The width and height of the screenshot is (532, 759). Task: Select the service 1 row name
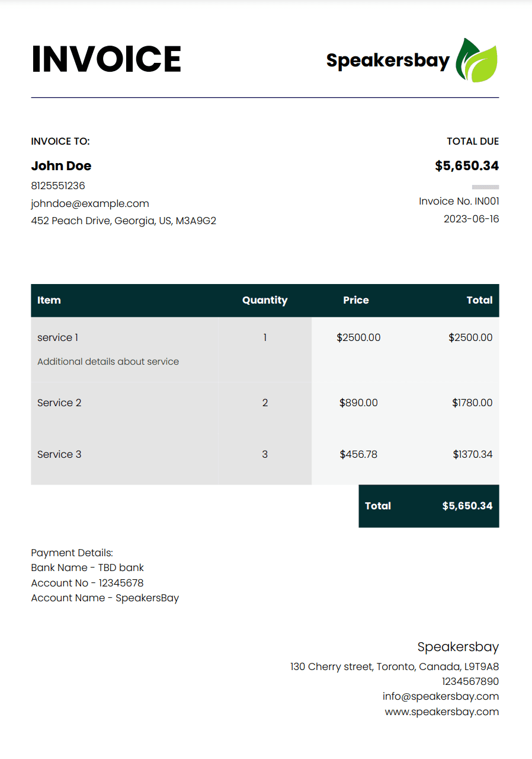click(58, 337)
